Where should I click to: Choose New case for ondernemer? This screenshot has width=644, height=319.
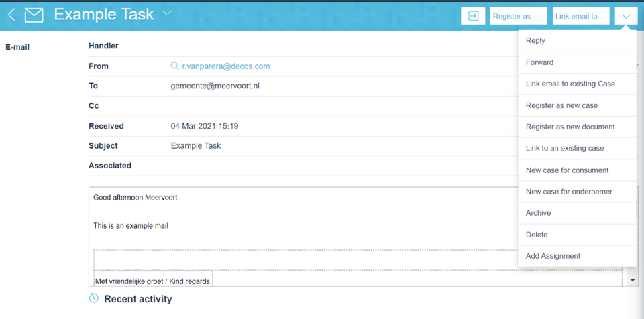pyautogui.click(x=569, y=192)
